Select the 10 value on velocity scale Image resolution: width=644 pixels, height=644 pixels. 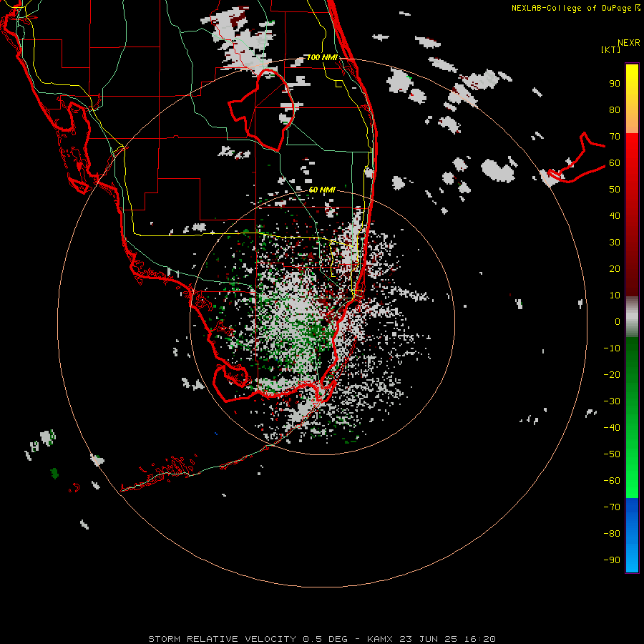(615, 296)
